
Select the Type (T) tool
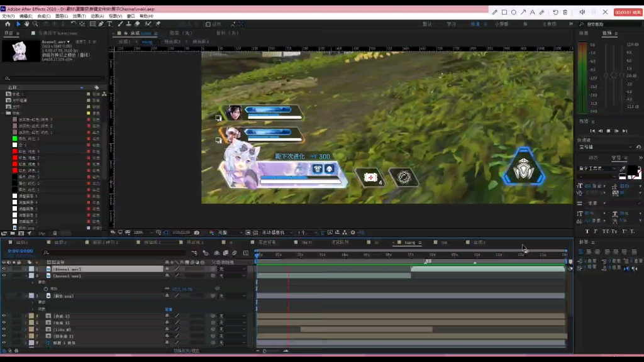109,24
